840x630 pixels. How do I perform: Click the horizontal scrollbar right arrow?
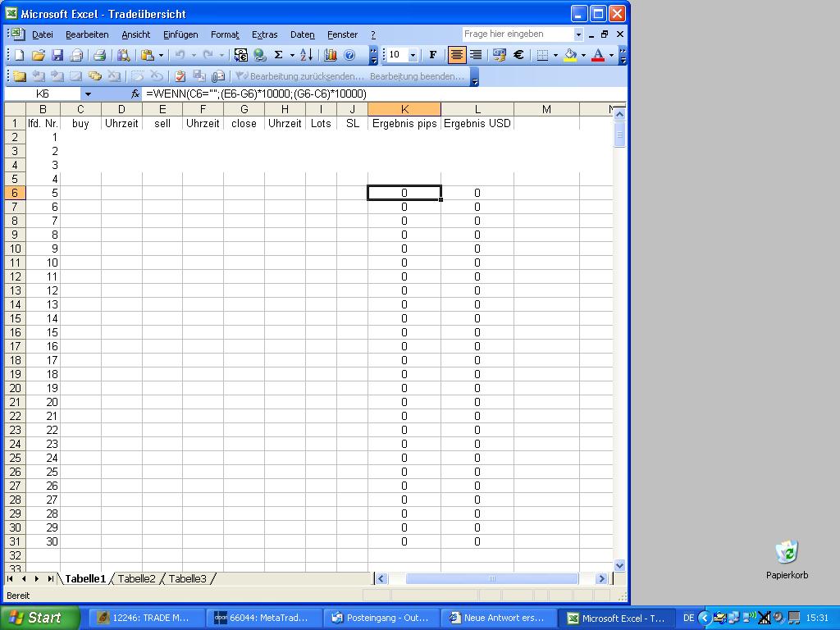(x=601, y=578)
